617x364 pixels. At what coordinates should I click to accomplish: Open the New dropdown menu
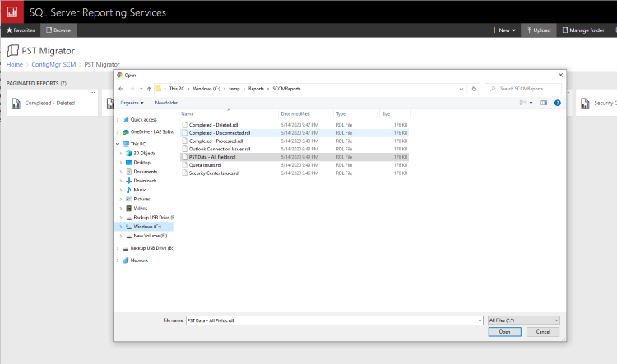tap(503, 30)
